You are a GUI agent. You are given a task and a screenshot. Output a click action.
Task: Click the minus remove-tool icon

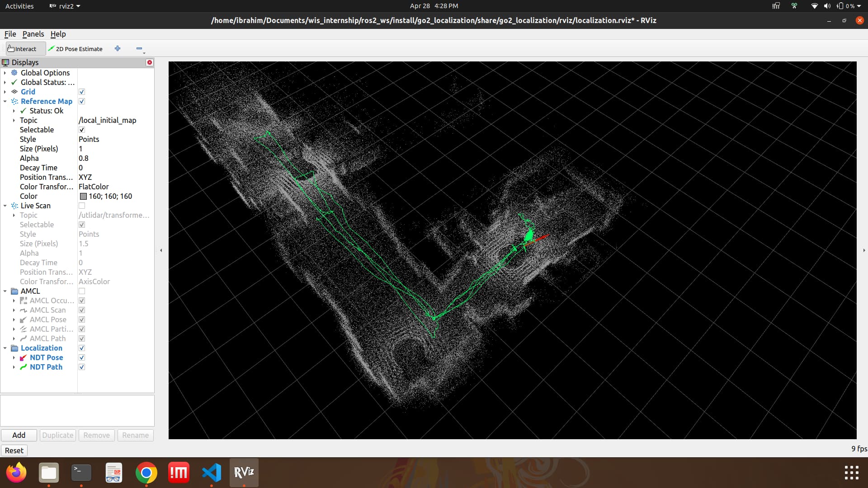[139, 48]
